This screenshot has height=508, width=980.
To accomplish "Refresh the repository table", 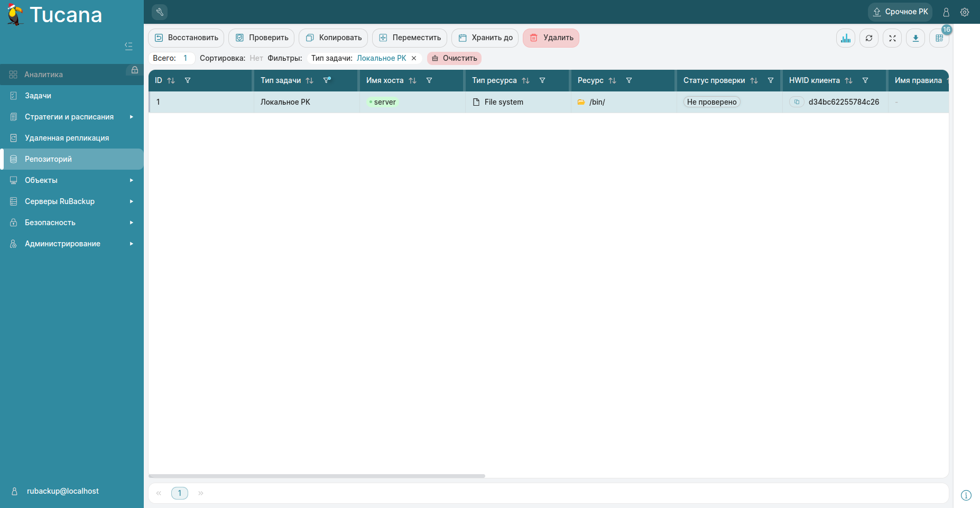I will tap(869, 38).
